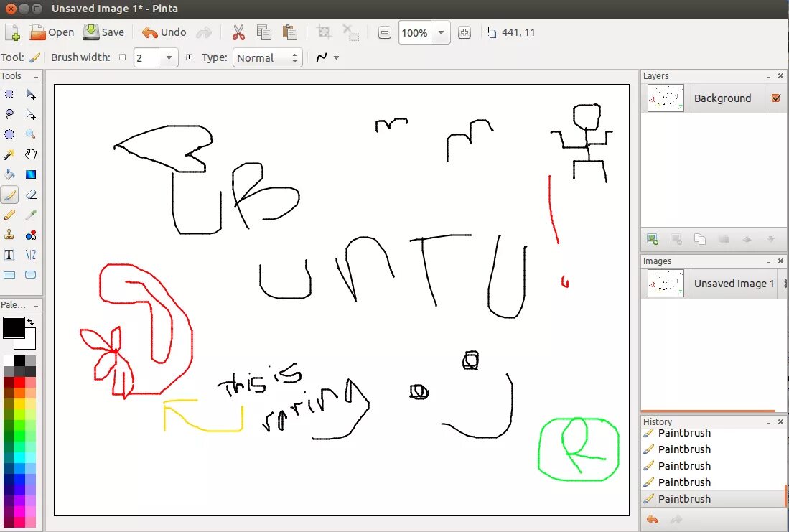
Task: Select the Zoom magnifier tool in Tools panel
Action: pyautogui.click(x=31, y=134)
